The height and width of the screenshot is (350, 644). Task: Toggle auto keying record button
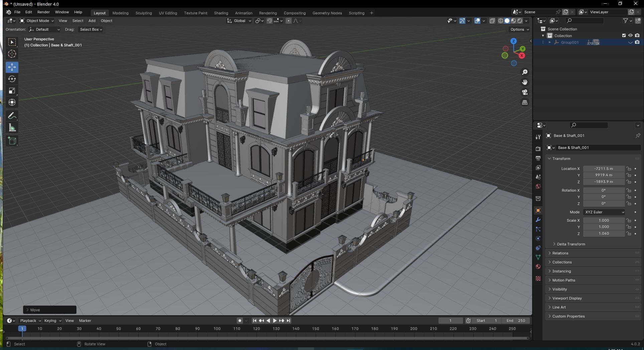239,321
